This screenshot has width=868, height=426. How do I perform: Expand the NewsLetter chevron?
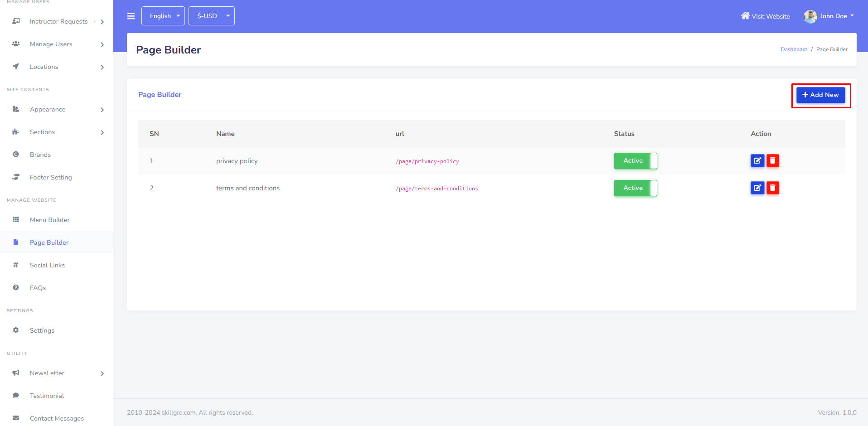[102, 373]
